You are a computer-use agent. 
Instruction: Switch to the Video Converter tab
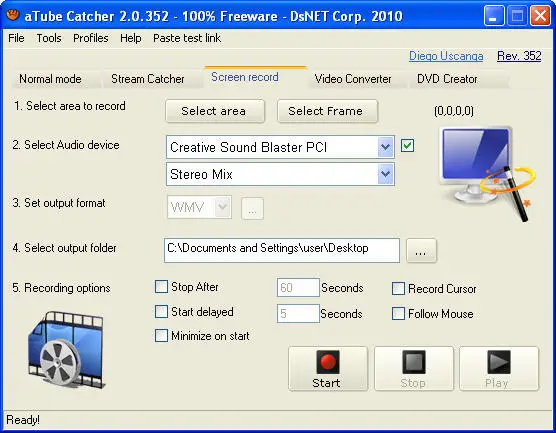[x=353, y=79]
